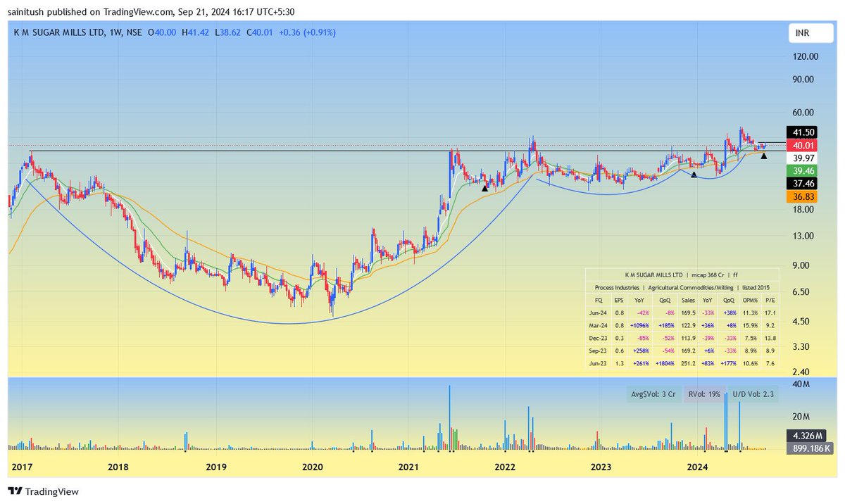Click the Jun-24 quarter cell
Image resolution: width=845 pixels, height=504 pixels.
pyautogui.click(x=599, y=313)
